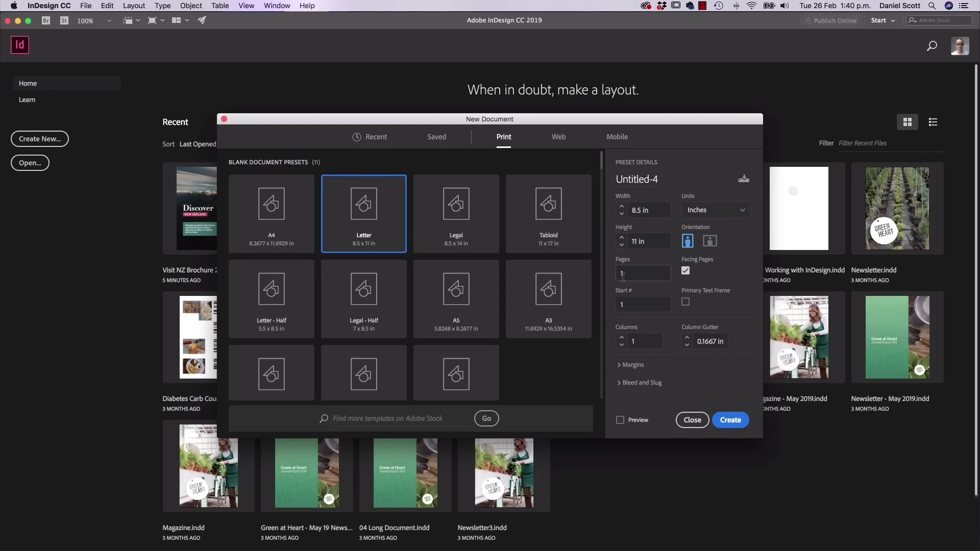Open Adobe Bridge from the toolbar

point(46,20)
